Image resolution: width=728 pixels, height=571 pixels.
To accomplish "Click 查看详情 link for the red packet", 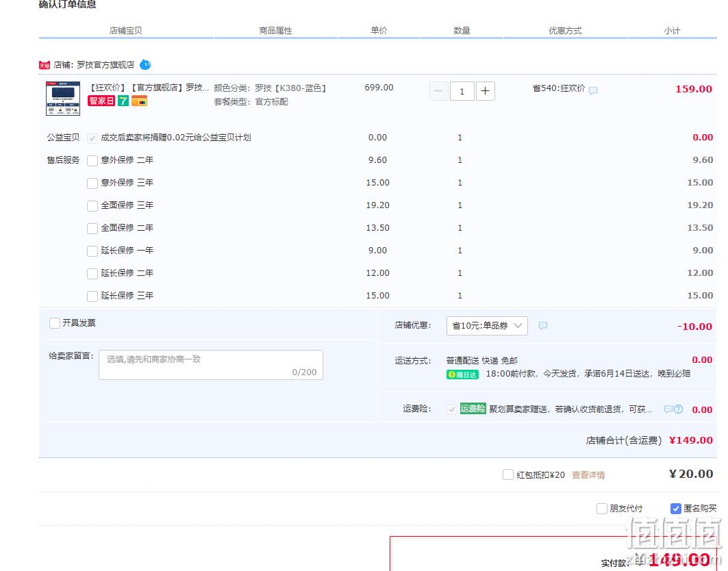I will [588, 475].
